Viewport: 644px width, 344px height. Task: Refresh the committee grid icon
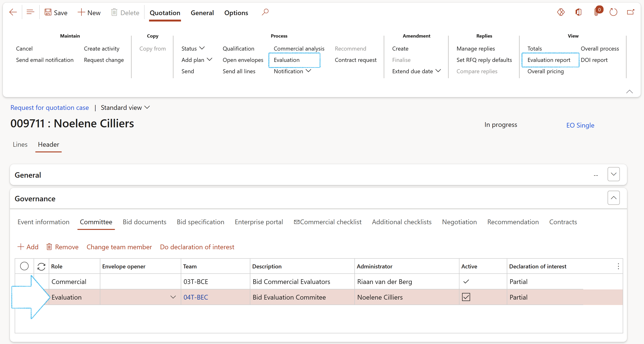click(x=41, y=266)
